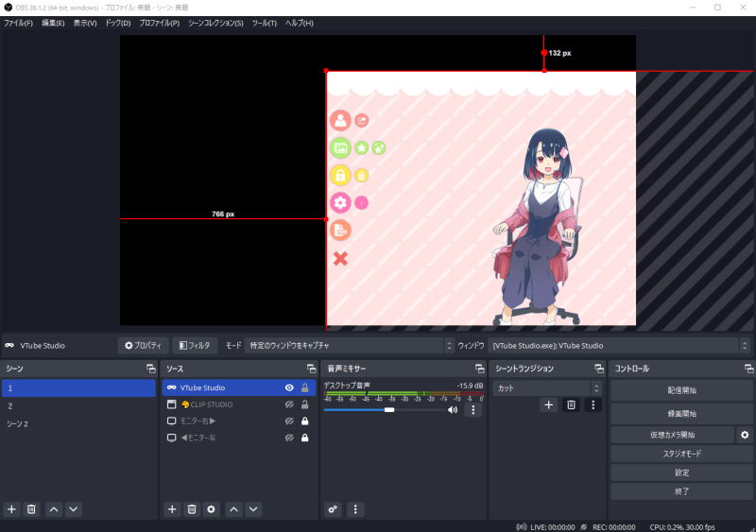Unlock the モニター右 source
This screenshot has height=532, width=756.
pos(304,421)
